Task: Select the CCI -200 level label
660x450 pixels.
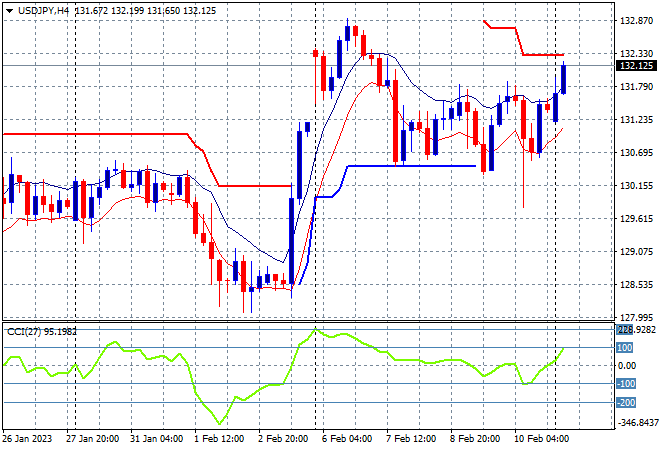Action: point(626,403)
